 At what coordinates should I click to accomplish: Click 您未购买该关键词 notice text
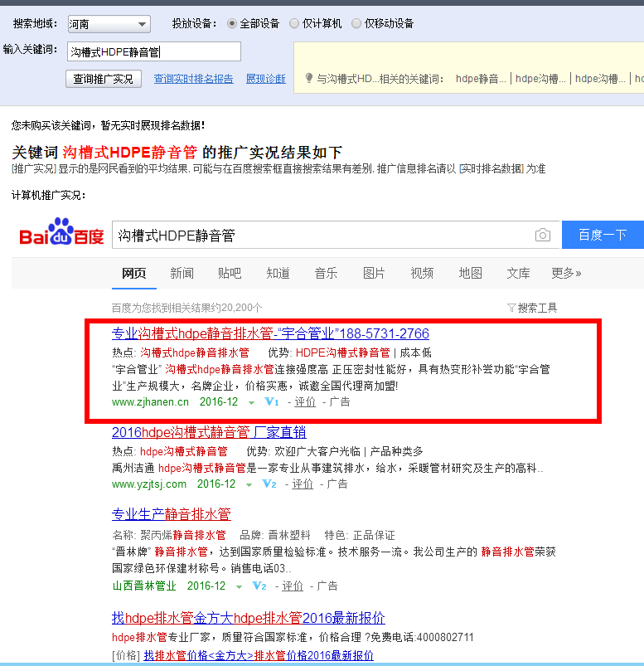[x=108, y=125]
